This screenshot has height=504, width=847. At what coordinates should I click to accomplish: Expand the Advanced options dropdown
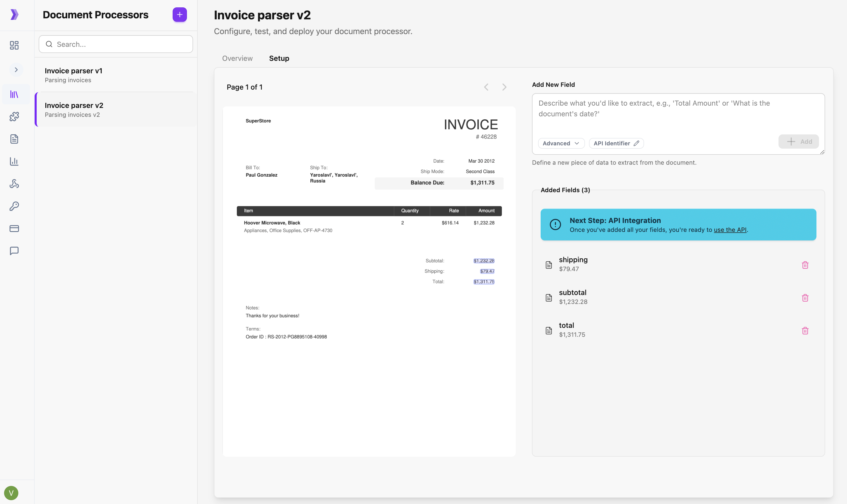coord(561,143)
